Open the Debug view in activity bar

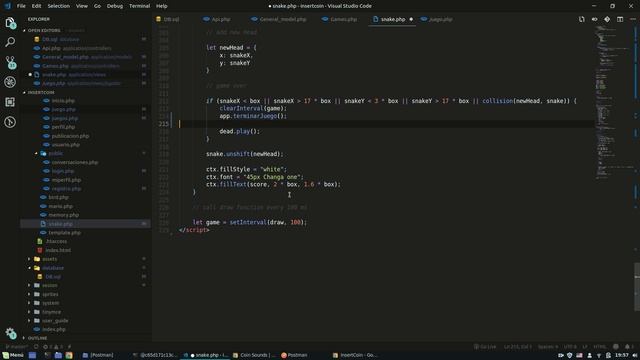click(x=10, y=82)
